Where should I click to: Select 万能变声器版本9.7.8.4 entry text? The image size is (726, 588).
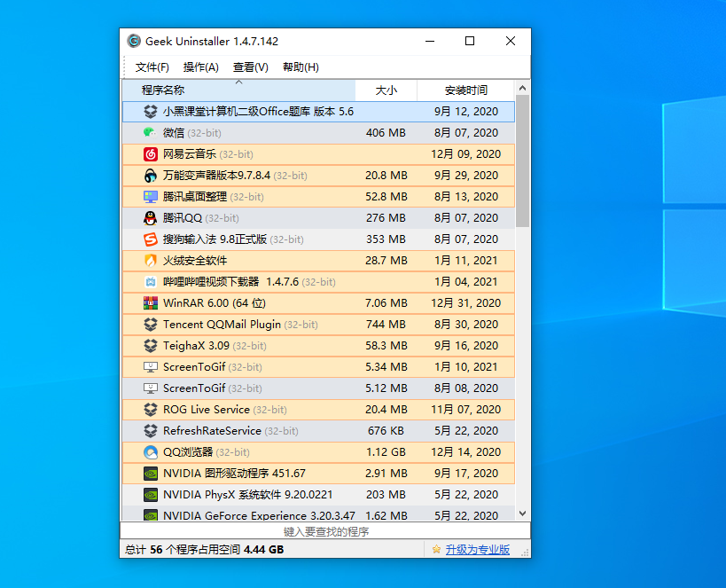point(235,176)
